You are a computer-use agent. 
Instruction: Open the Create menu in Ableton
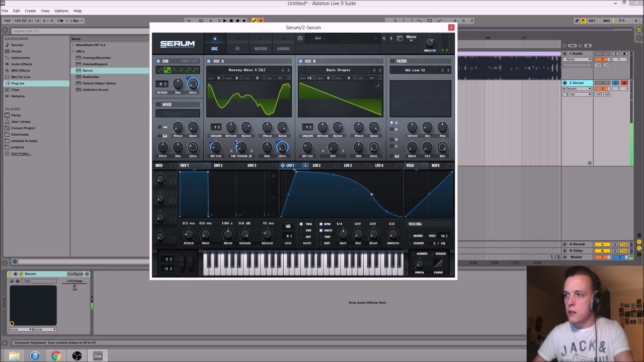30,11
